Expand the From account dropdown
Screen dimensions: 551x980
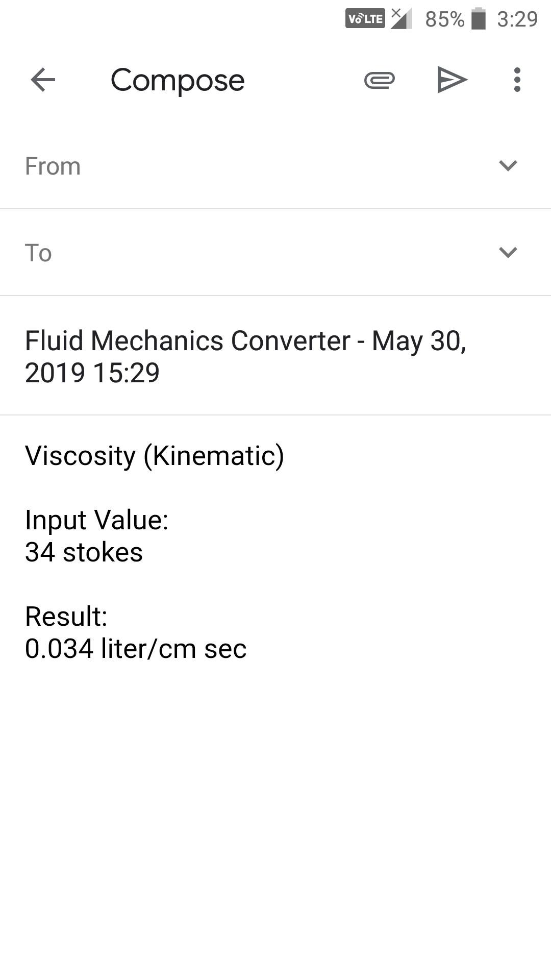[508, 166]
